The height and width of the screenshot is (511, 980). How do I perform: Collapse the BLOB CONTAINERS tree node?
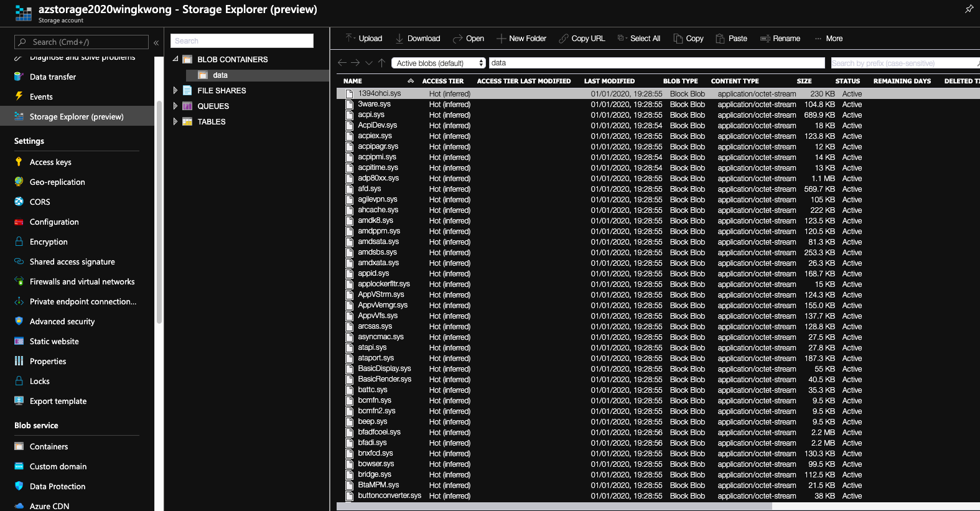[175, 59]
